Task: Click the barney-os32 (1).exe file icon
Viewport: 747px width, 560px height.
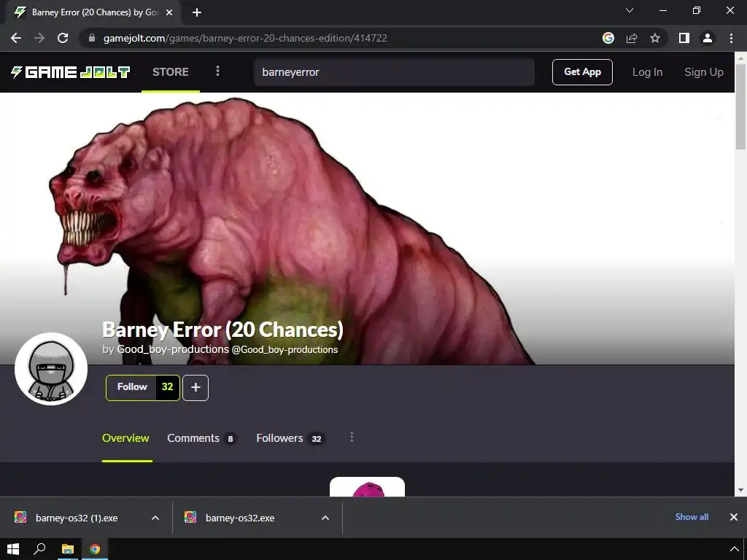Action: coord(20,517)
